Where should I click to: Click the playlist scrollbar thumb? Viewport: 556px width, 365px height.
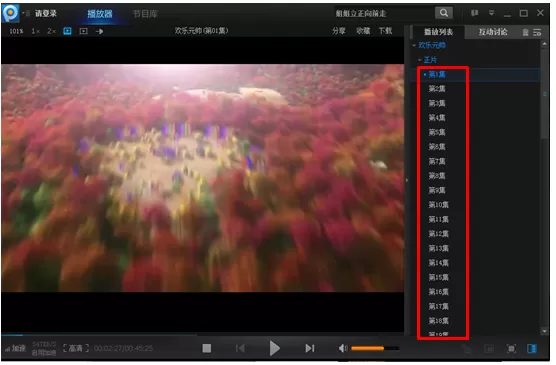click(545, 94)
